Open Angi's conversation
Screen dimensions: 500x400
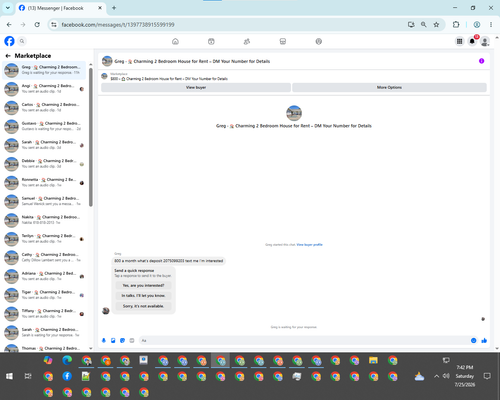click(x=44, y=89)
